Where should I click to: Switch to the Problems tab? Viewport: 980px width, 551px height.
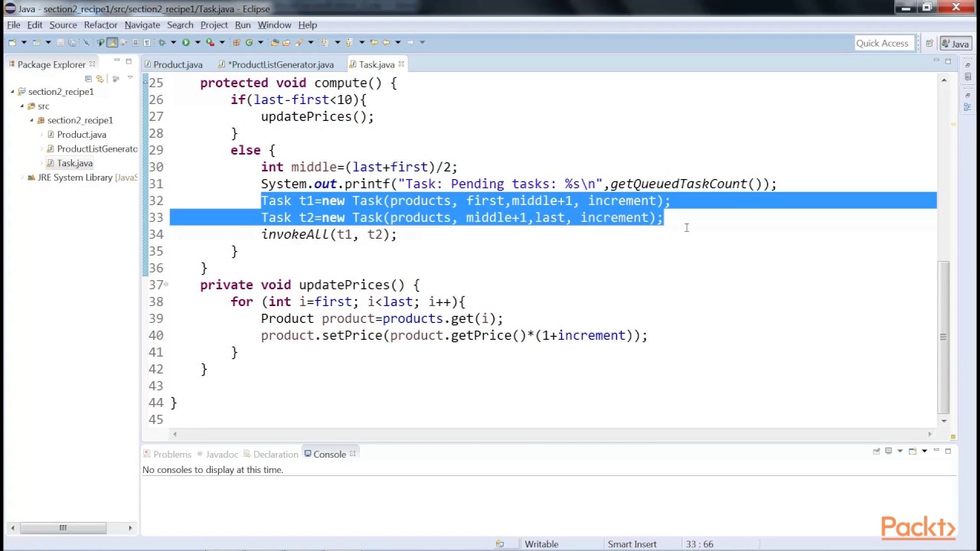(166, 455)
